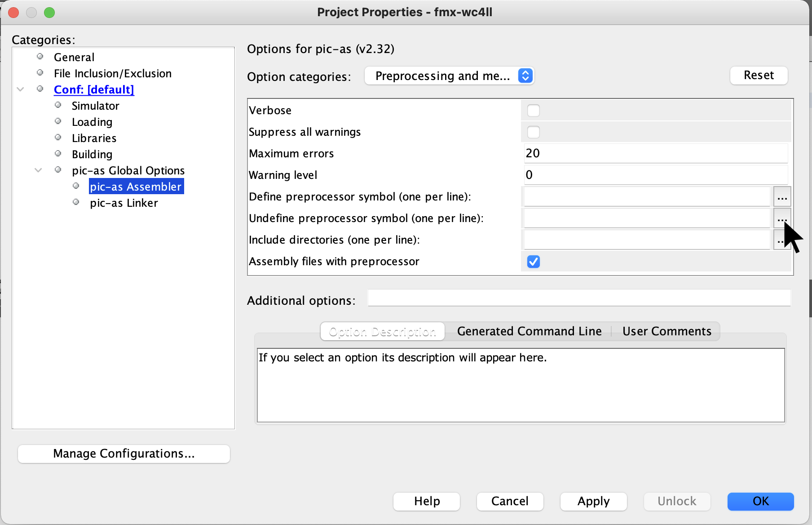The height and width of the screenshot is (525, 812).
Task: Open Include directories ellipsis editor
Action: [x=779, y=240]
